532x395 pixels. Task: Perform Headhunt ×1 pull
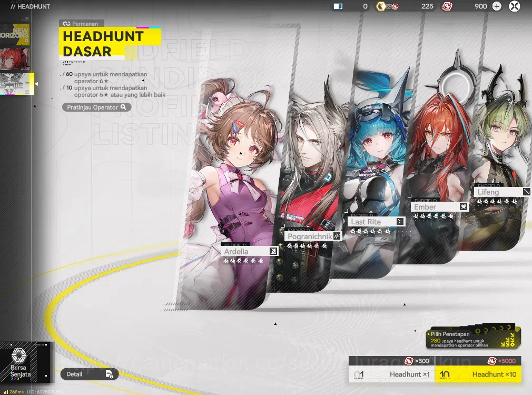point(391,374)
